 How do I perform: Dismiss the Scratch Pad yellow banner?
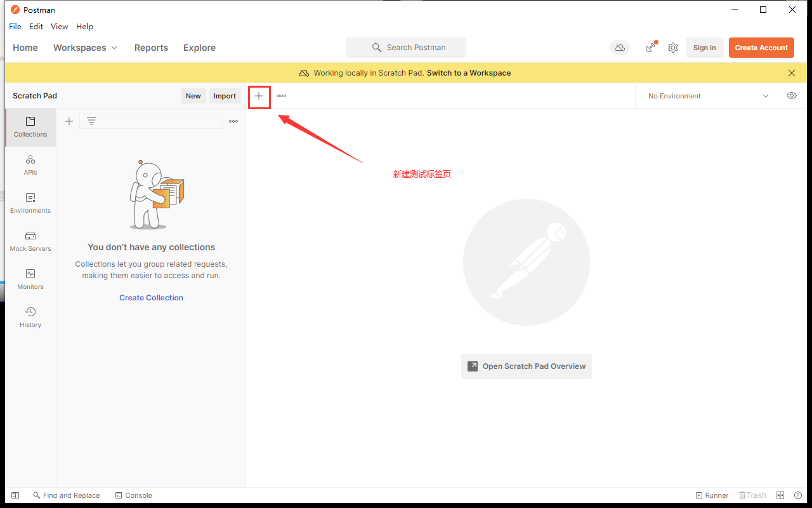(x=792, y=73)
